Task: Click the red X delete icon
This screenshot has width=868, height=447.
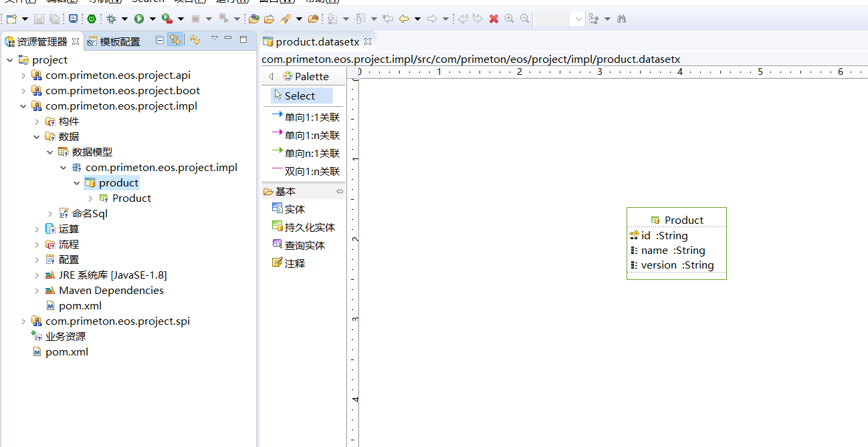Action: 494,19
